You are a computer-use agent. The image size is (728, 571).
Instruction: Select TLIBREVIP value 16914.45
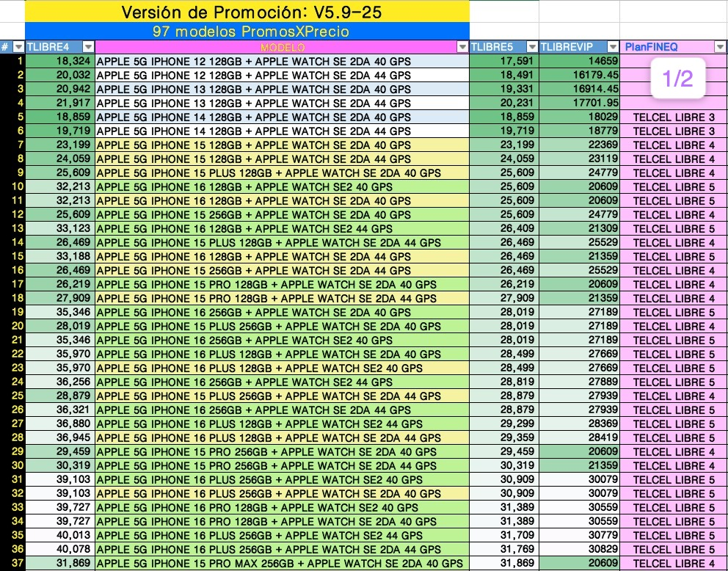coord(580,89)
